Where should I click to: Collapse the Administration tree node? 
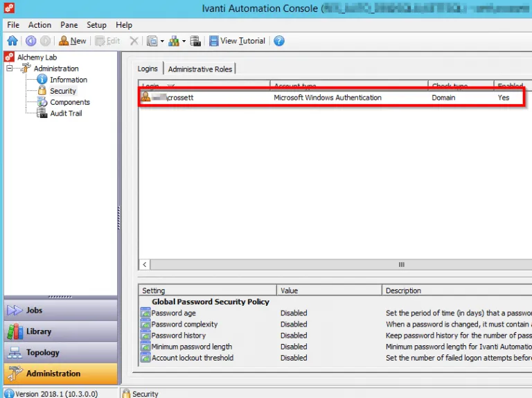(10, 69)
